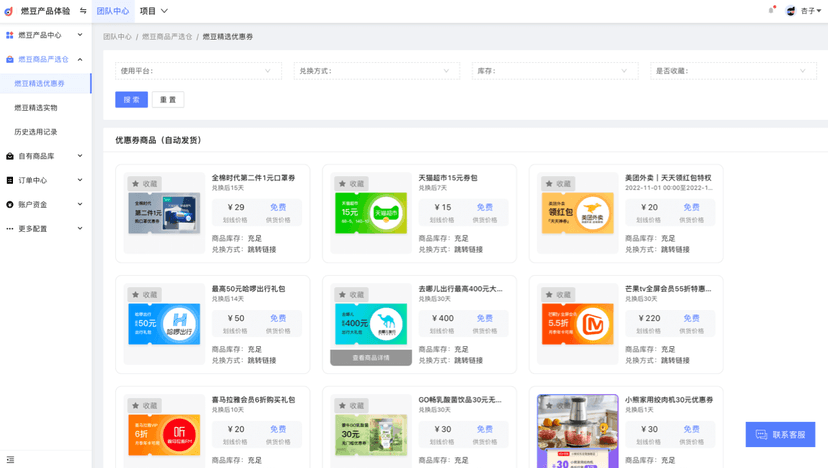Open the 使用平台 dropdown filter

point(198,71)
